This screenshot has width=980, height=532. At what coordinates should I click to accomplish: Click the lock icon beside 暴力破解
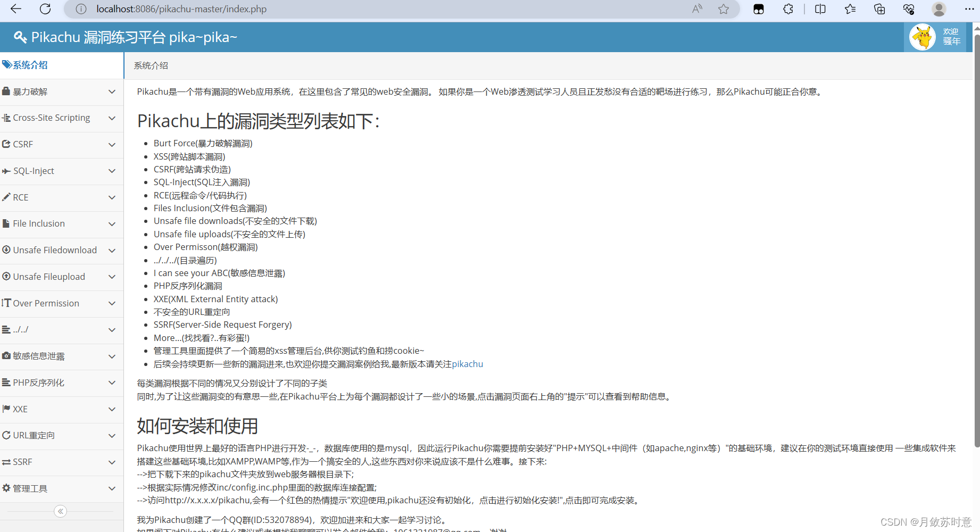click(6, 91)
